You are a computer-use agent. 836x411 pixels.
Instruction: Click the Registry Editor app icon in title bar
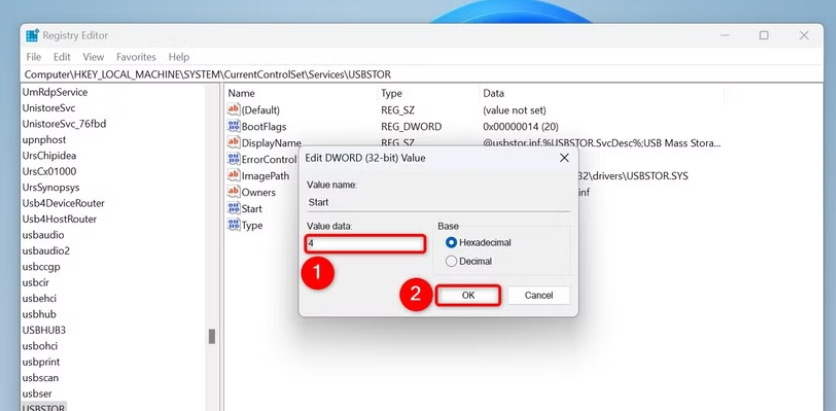[32, 36]
